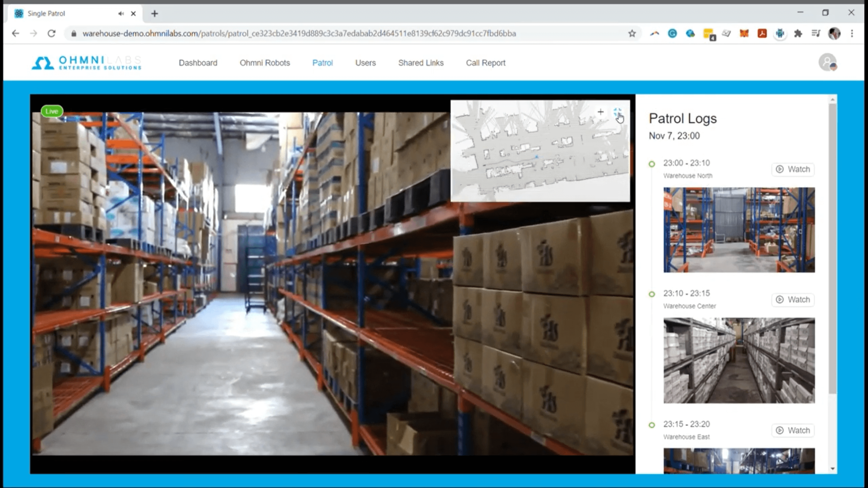Viewport: 868px width, 488px height.
Task: Click the zoom-in plus on the mini map
Action: point(601,112)
